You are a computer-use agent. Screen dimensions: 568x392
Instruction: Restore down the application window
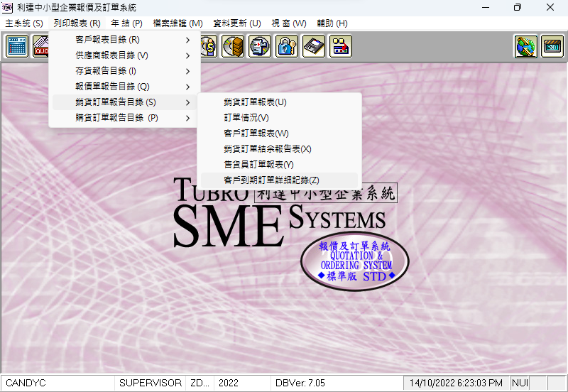click(518, 7)
